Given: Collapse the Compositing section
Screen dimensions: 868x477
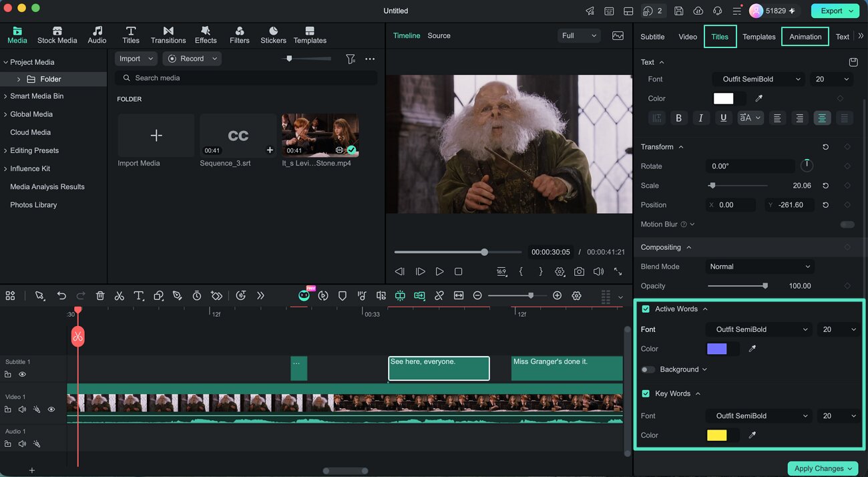Looking at the screenshot, I should 688,247.
